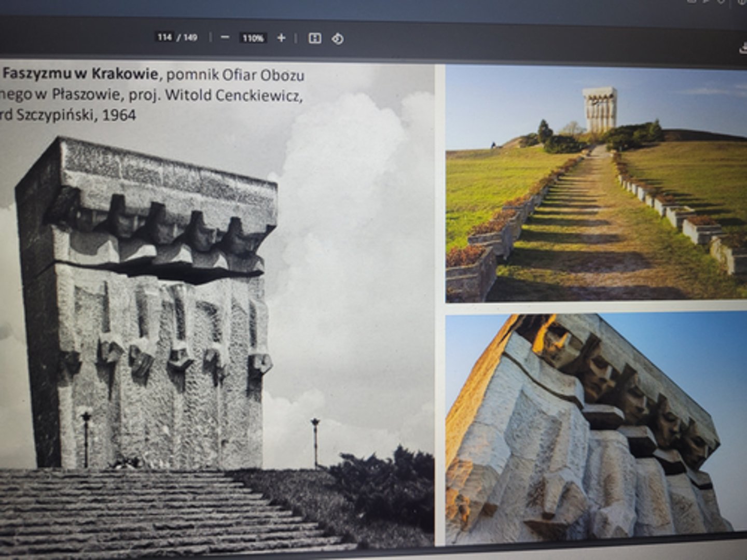
Task: Click the page number field showing 114
Action: click(164, 37)
